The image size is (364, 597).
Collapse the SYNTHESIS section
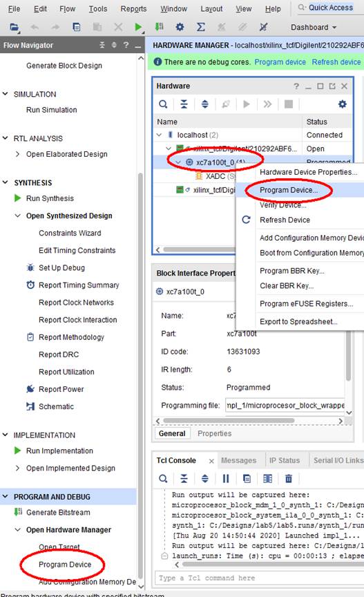pyautogui.click(x=6, y=182)
